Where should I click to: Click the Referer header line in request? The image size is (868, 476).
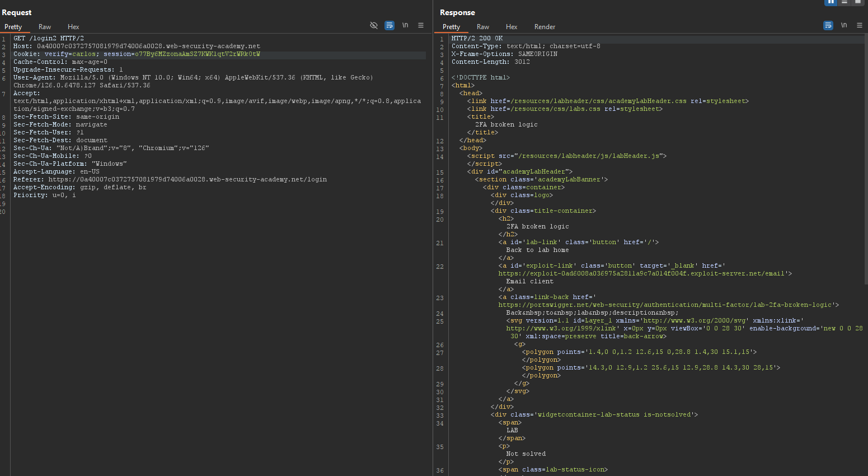[170, 180]
